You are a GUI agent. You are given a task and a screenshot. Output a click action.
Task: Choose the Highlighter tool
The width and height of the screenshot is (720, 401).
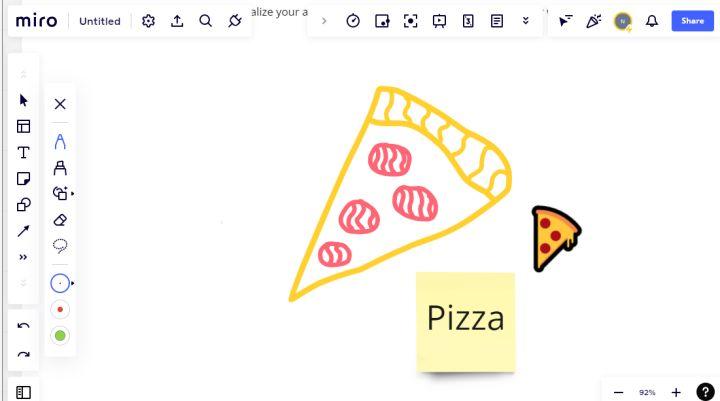pyautogui.click(x=60, y=168)
